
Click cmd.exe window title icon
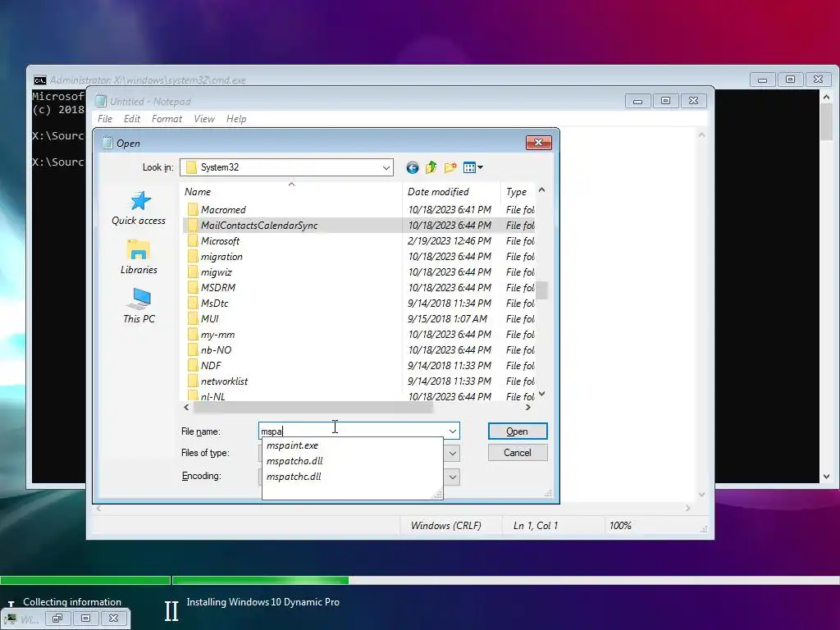click(x=39, y=80)
